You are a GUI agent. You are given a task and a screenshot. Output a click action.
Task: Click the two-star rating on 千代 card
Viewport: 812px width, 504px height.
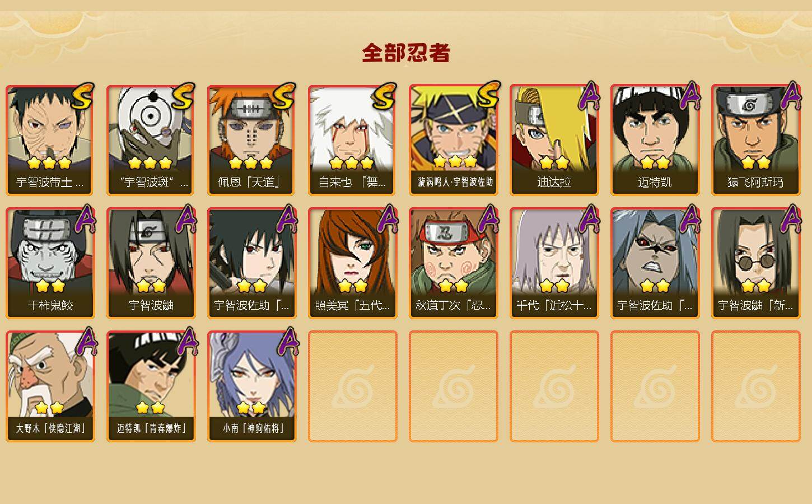(554, 286)
